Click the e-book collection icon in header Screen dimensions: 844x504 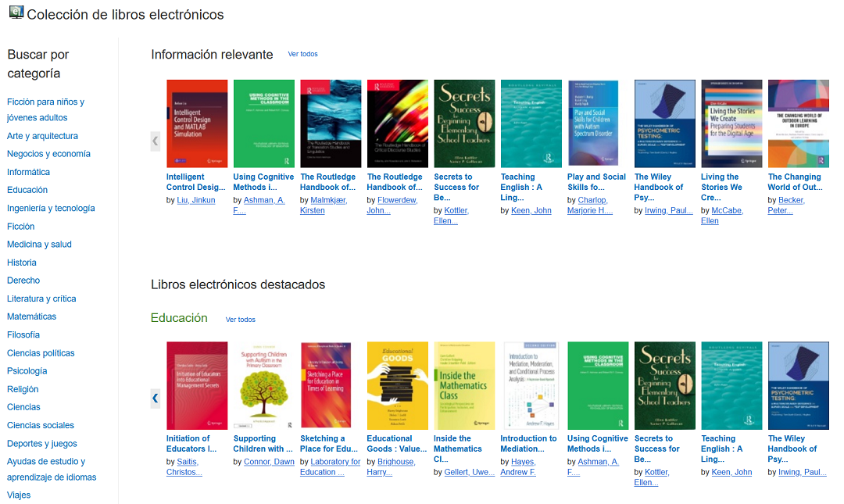pos(16,13)
